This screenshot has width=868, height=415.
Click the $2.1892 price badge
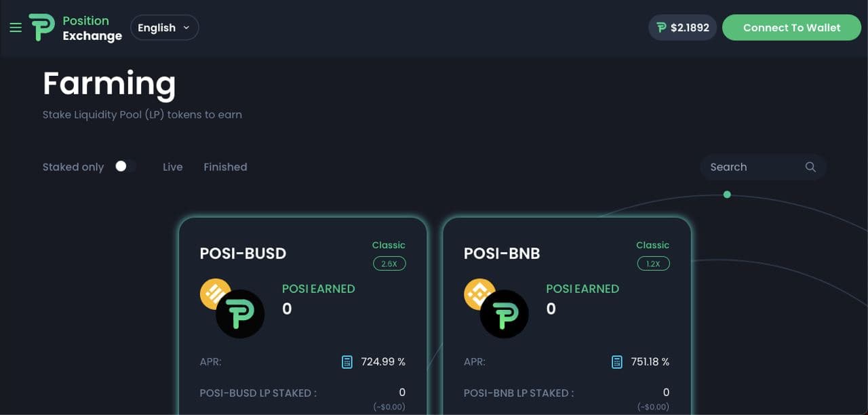coord(683,28)
